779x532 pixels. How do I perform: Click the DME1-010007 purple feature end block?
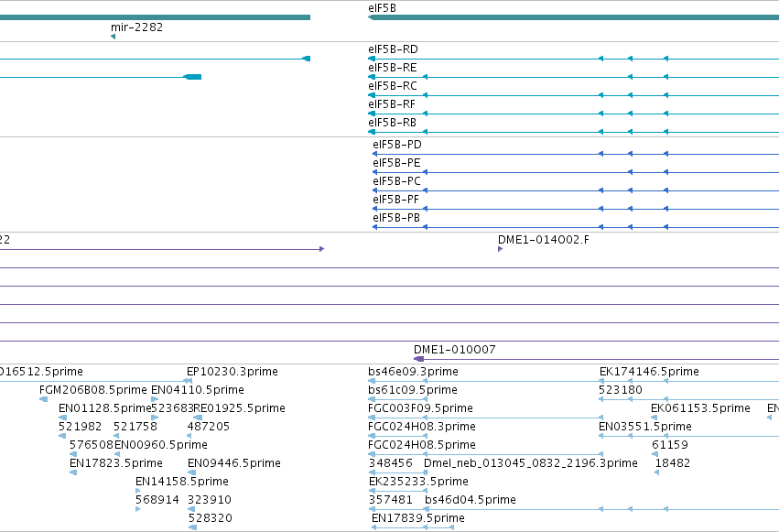point(419,359)
